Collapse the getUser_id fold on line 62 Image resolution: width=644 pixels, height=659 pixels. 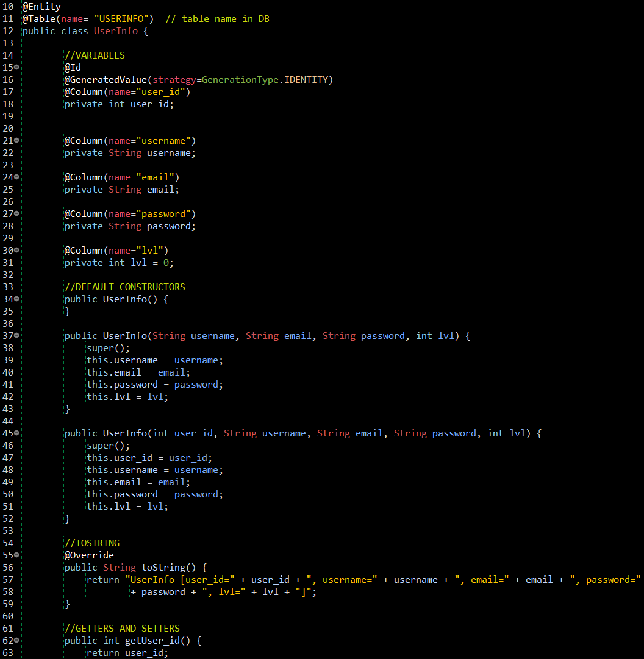click(16, 639)
